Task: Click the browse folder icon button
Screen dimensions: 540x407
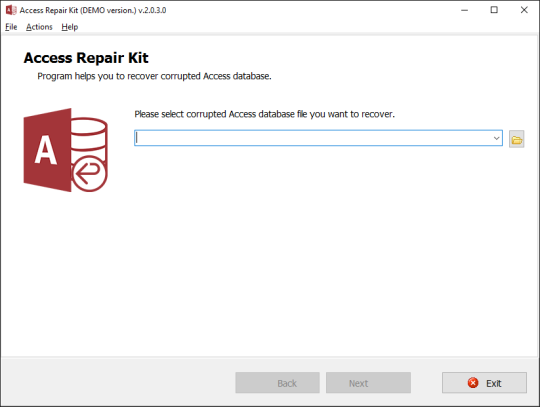Action: coord(517,139)
